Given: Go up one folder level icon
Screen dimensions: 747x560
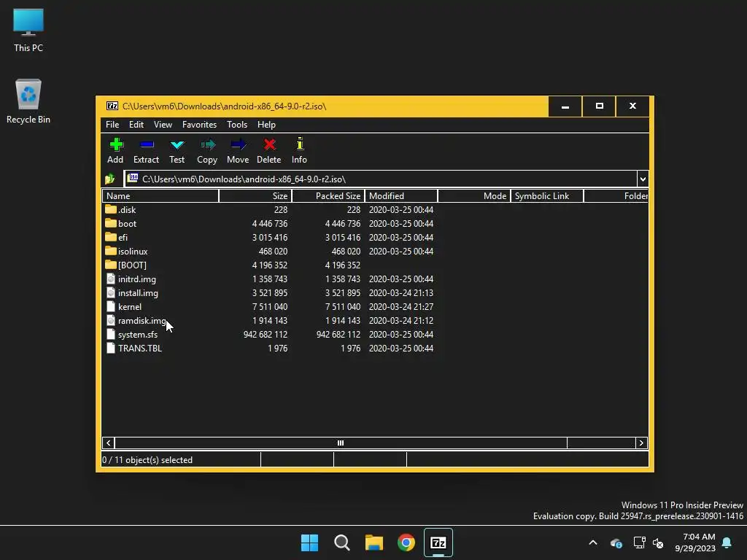Looking at the screenshot, I should (x=110, y=179).
